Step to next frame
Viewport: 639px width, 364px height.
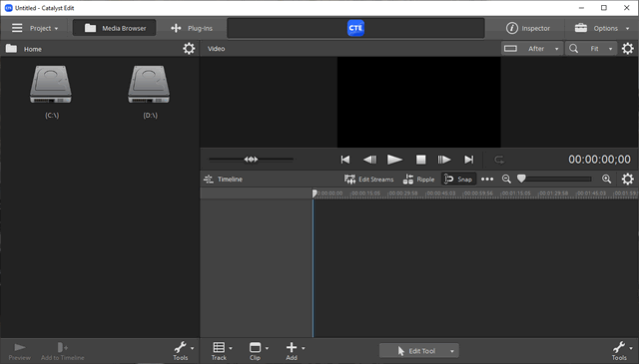coord(444,160)
